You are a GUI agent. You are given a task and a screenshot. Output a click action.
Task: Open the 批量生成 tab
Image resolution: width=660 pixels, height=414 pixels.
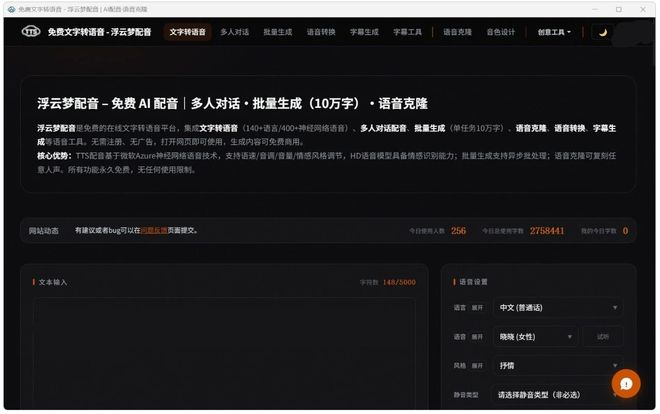click(x=278, y=32)
